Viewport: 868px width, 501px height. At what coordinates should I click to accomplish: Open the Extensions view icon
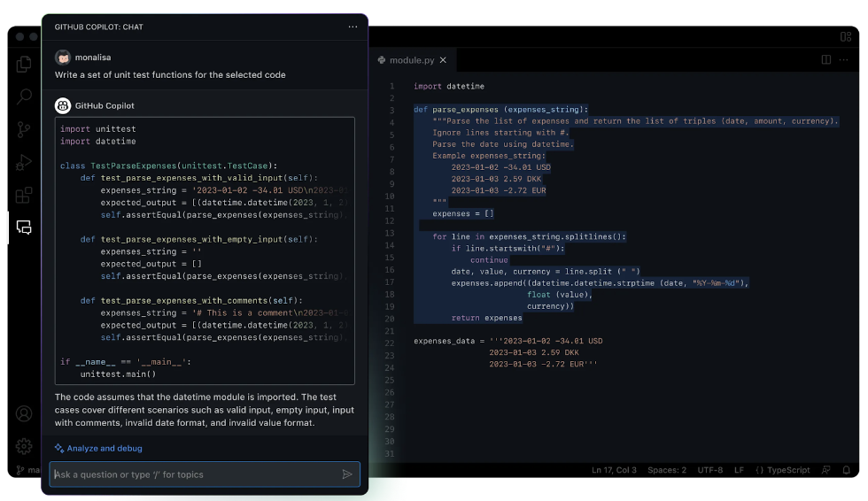click(24, 195)
